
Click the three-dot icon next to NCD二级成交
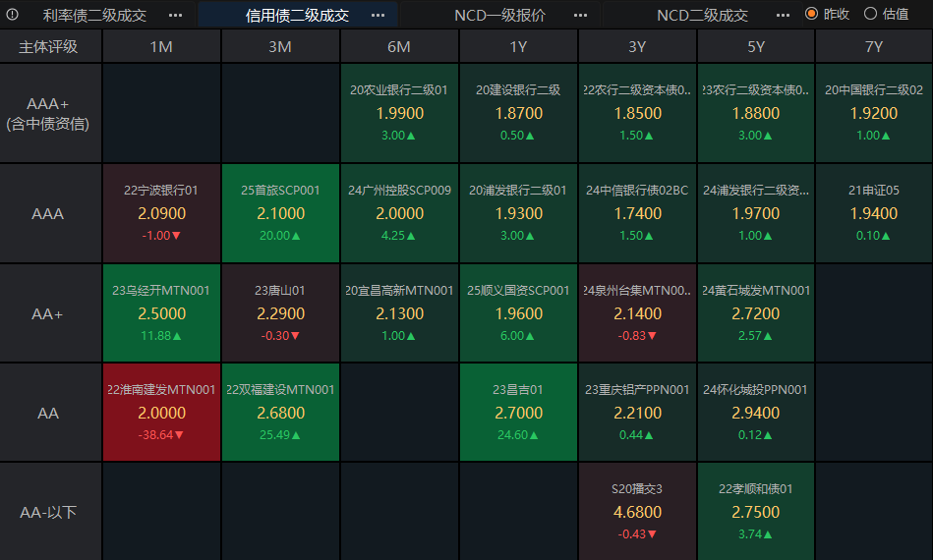click(783, 16)
